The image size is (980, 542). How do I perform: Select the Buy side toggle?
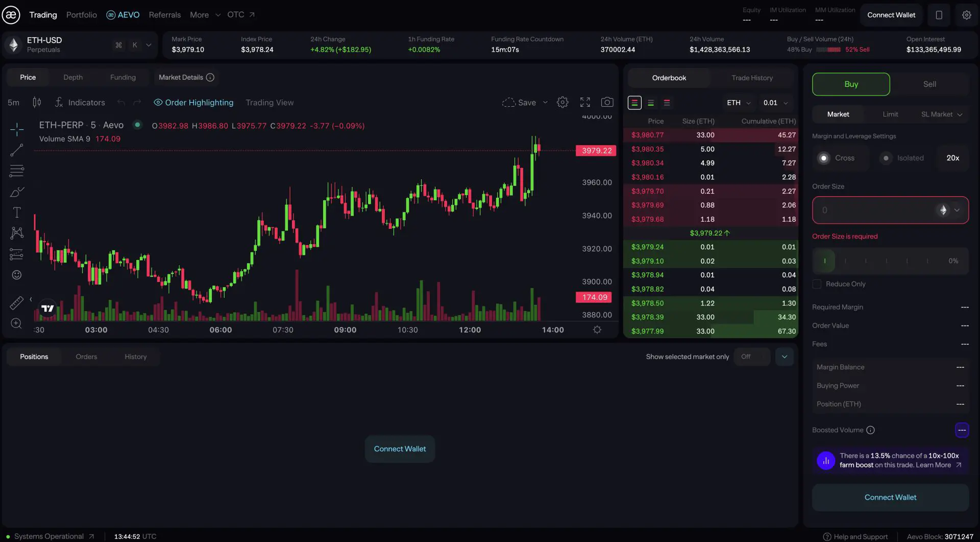click(851, 84)
